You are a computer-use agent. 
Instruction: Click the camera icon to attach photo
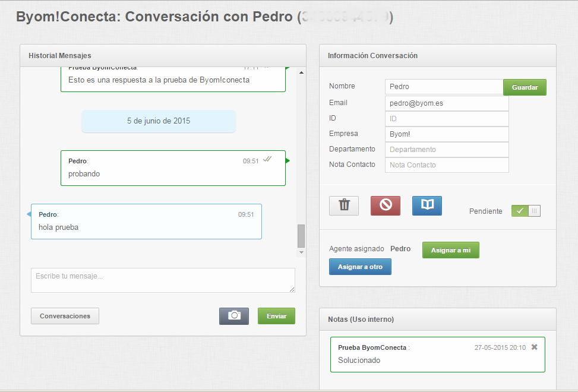[x=234, y=316]
